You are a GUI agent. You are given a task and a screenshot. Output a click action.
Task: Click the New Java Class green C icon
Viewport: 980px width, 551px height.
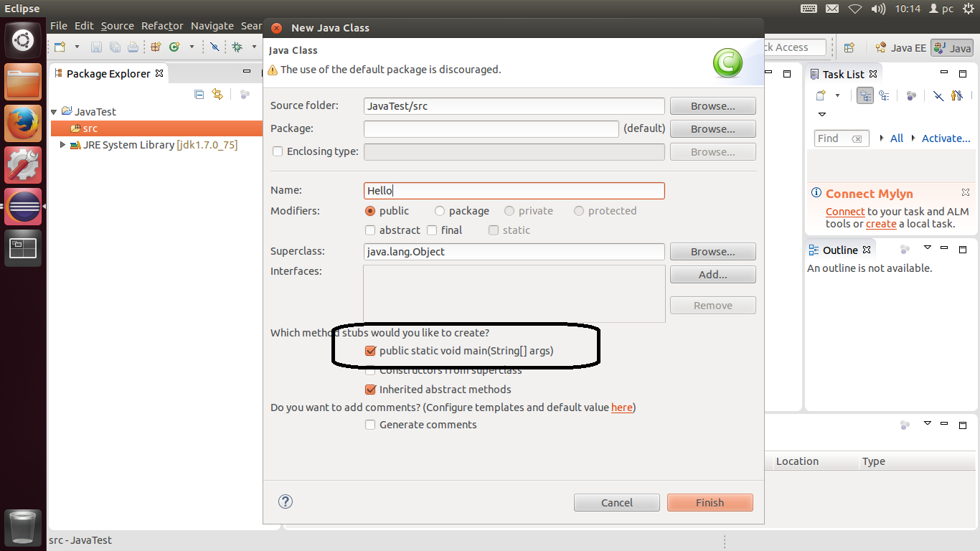click(174, 47)
